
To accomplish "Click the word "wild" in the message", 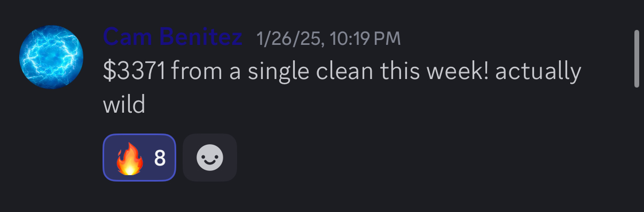I will (x=124, y=104).
